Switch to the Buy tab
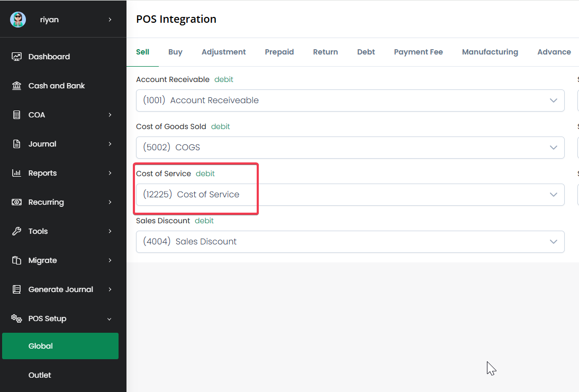The image size is (579, 392). pyautogui.click(x=175, y=52)
